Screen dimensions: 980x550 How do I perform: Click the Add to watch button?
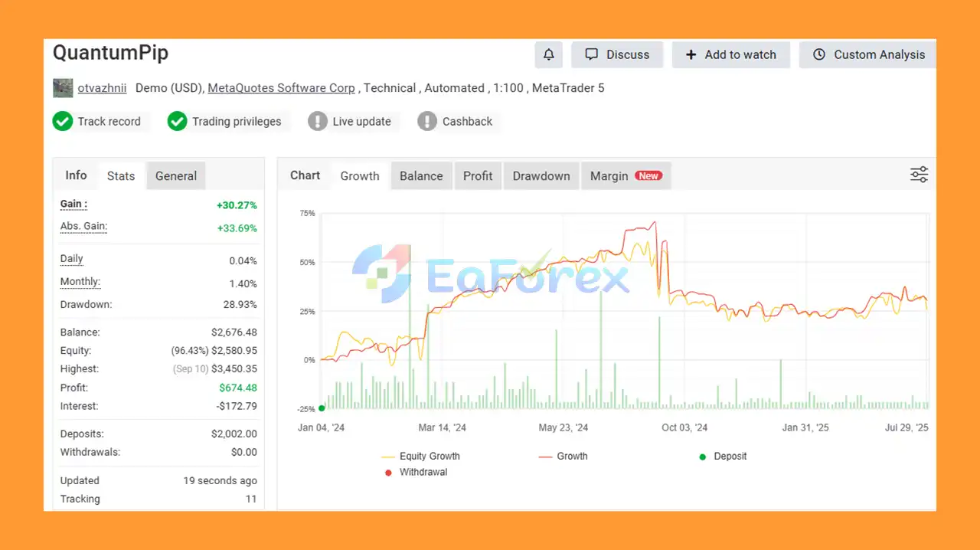(x=730, y=54)
